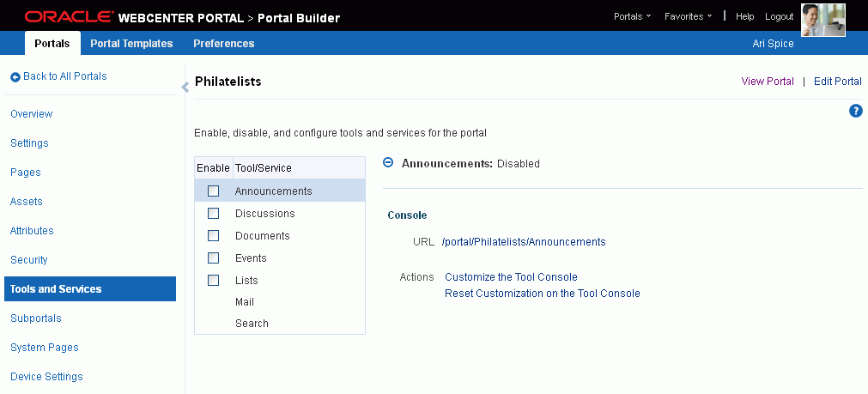Click the Portal Builder header text
This screenshot has height=394, width=868.
pyautogui.click(x=299, y=18)
